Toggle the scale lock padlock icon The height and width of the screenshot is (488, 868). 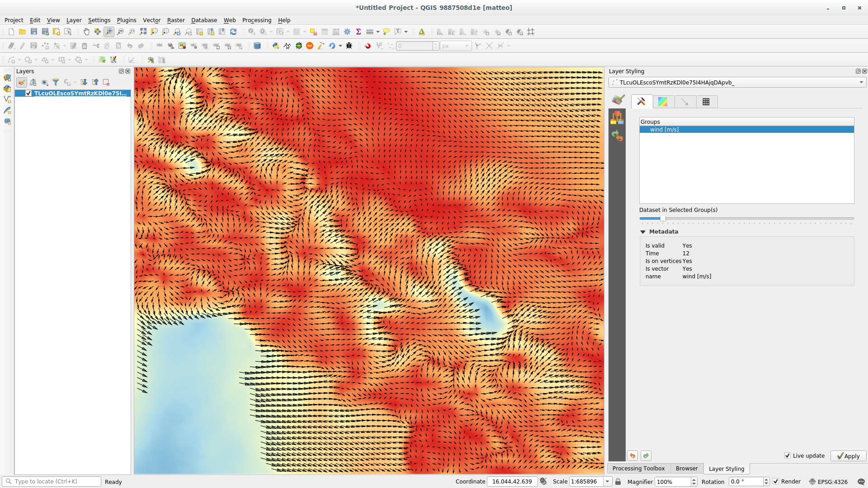pyautogui.click(x=618, y=482)
